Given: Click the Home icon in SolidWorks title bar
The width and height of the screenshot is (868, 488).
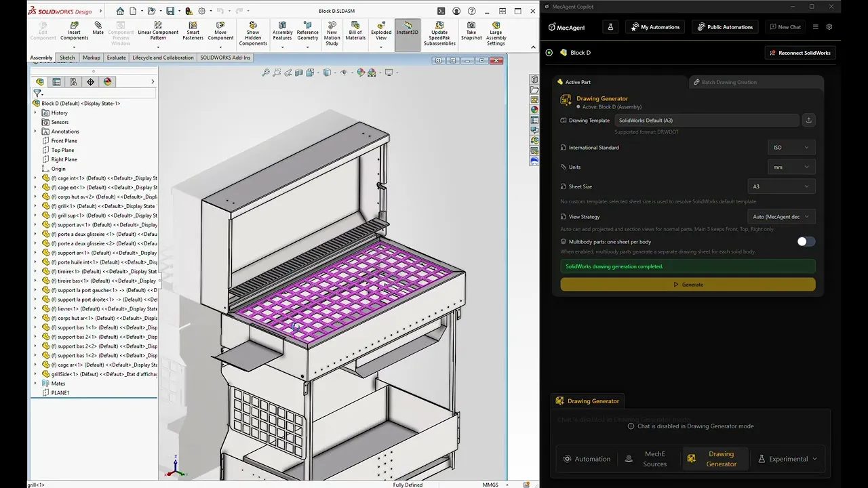Looking at the screenshot, I should tap(120, 11).
